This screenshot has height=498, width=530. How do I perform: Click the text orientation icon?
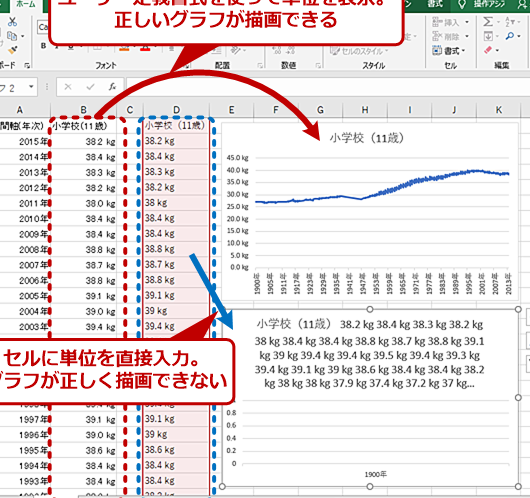click(x=236, y=51)
